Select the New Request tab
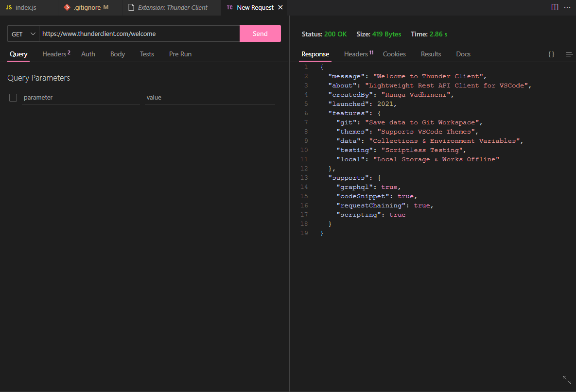The height and width of the screenshot is (392, 576). point(255,7)
